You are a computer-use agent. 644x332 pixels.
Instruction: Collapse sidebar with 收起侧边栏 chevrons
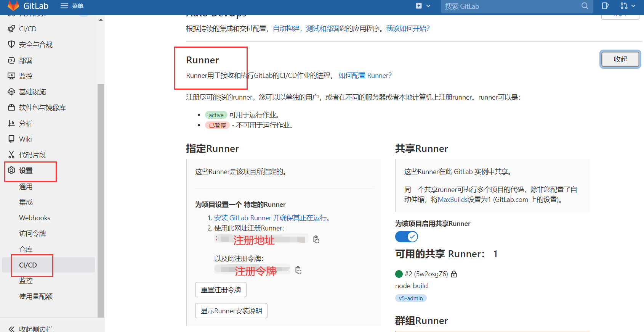coord(12,329)
